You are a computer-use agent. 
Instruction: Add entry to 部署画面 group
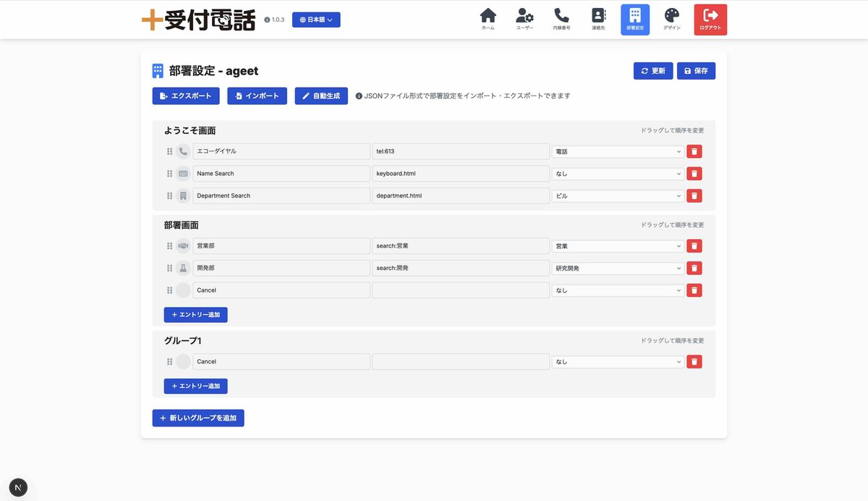(x=195, y=315)
